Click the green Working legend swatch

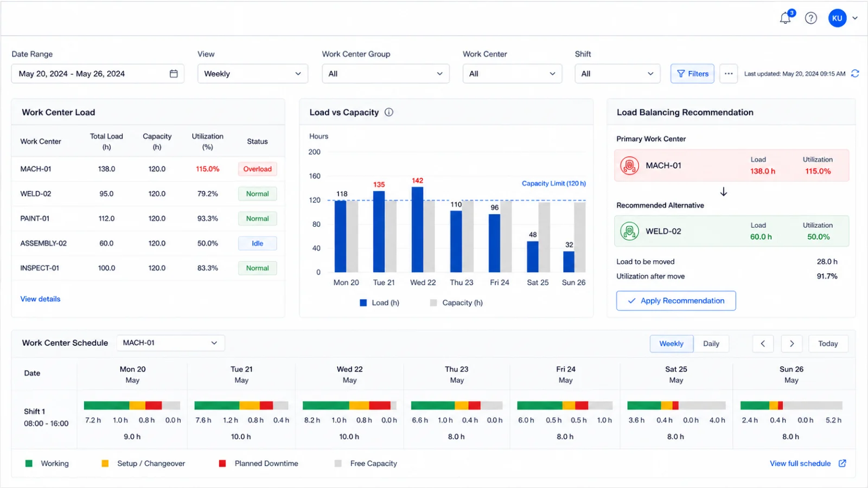29,464
